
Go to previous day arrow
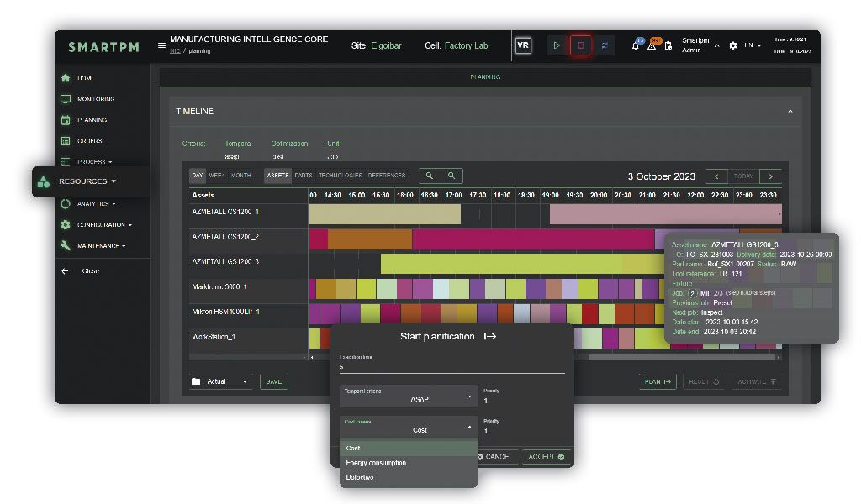pos(716,176)
